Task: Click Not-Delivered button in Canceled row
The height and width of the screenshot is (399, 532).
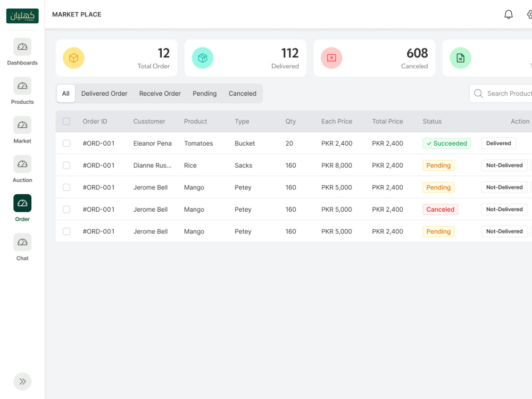Action: tap(504, 209)
